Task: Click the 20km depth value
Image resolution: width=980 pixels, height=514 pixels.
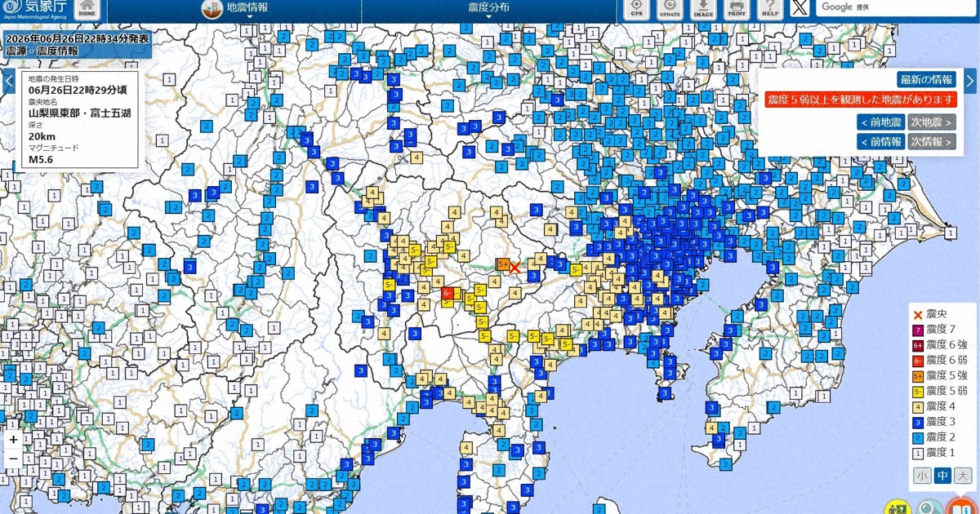Action: pos(42,136)
